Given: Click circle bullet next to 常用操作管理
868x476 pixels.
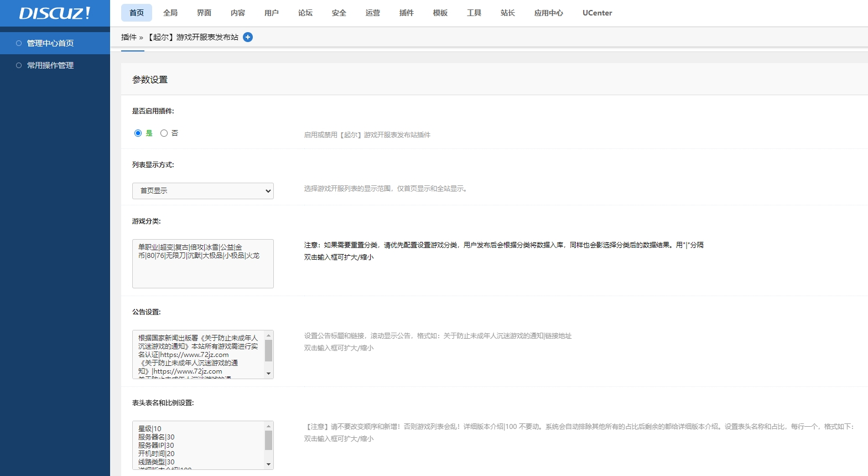Looking at the screenshot, I should (x=19, y=65).
